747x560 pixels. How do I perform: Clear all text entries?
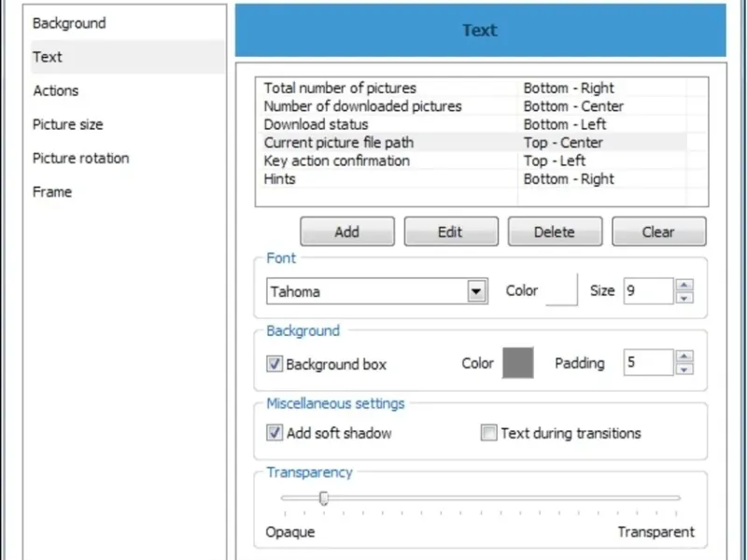[x=658, y=231]
